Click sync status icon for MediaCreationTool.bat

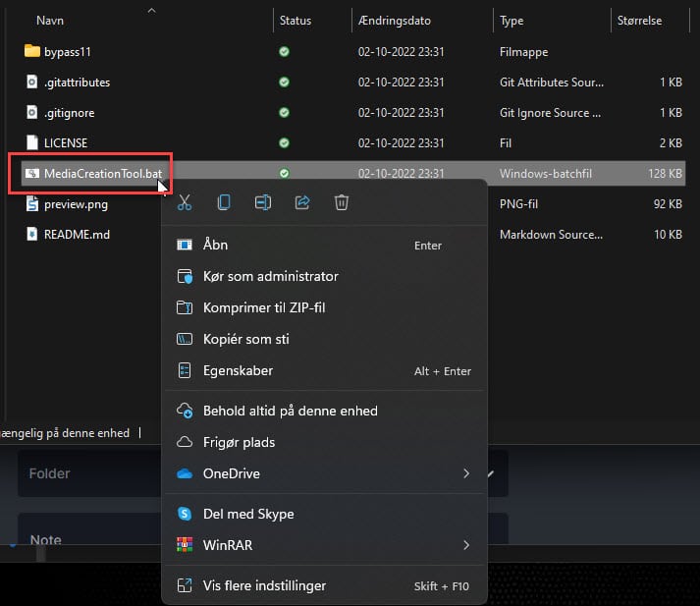[x=284, y=173]
